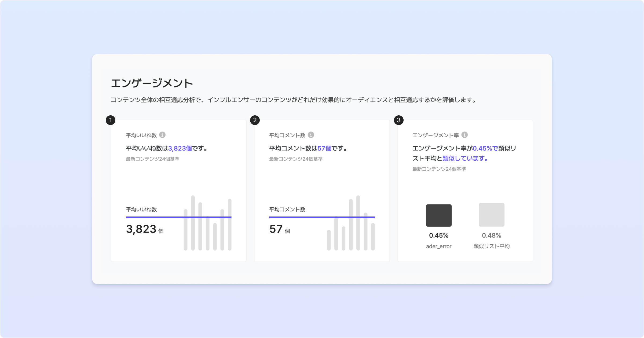
Task: Click info icon next to 平均いいね数
Action: [x=162, y=135]
